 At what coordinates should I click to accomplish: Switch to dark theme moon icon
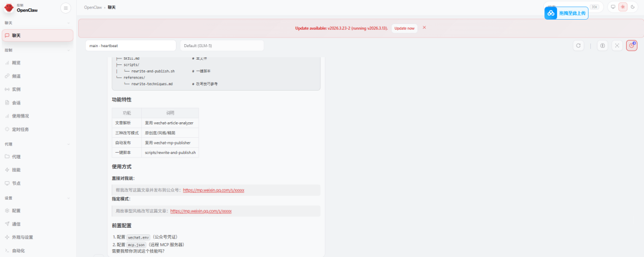(633, 7)
